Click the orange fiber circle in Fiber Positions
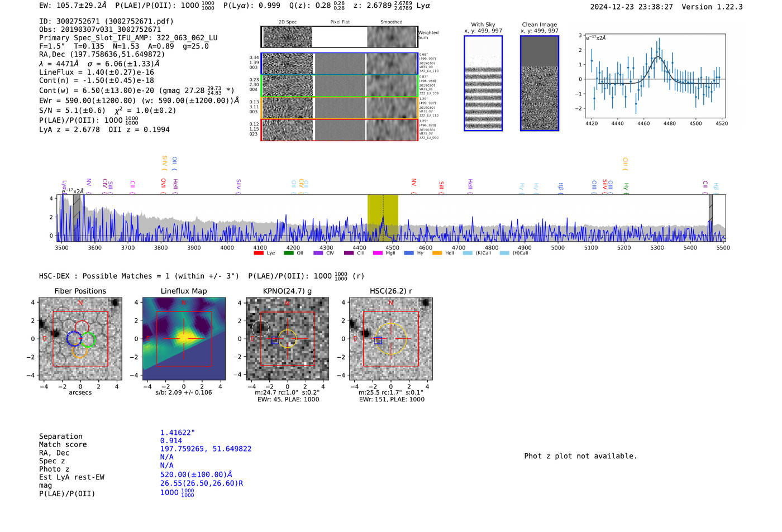This screenshot has height=532, width=782. [80, 351]
